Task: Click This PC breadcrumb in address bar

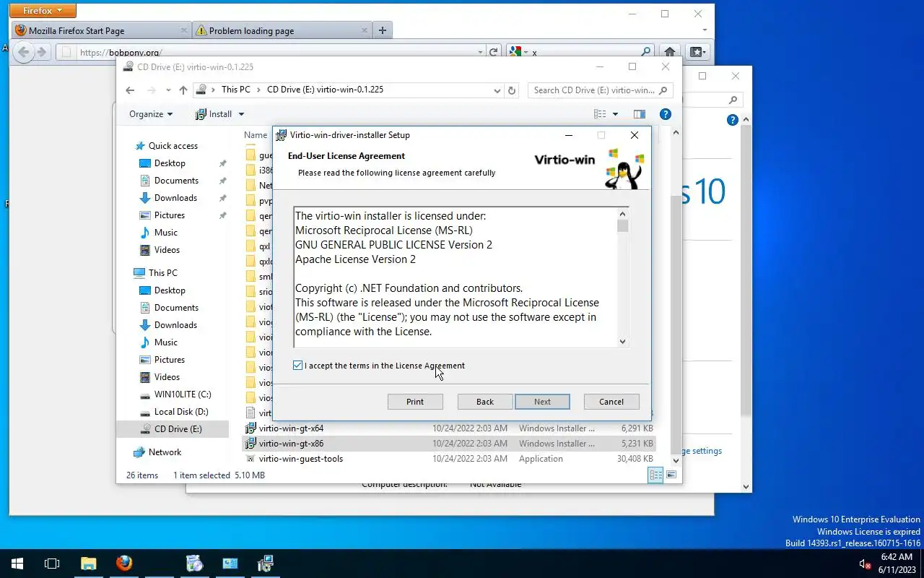Action: point(236,90)
